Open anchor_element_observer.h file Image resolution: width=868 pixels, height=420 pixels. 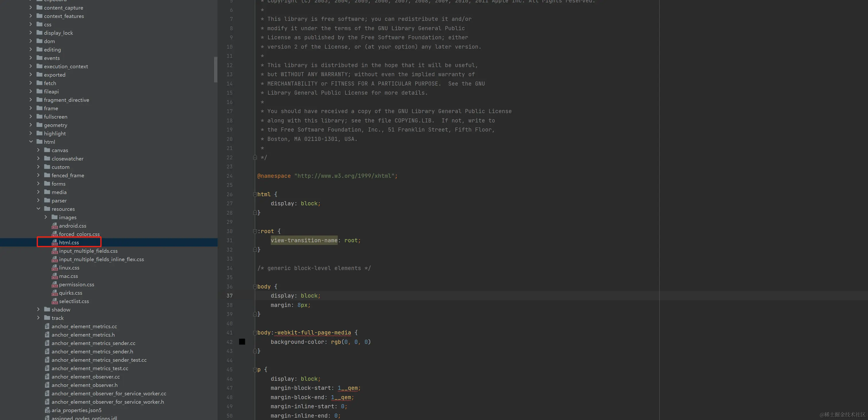coord(84,385)
